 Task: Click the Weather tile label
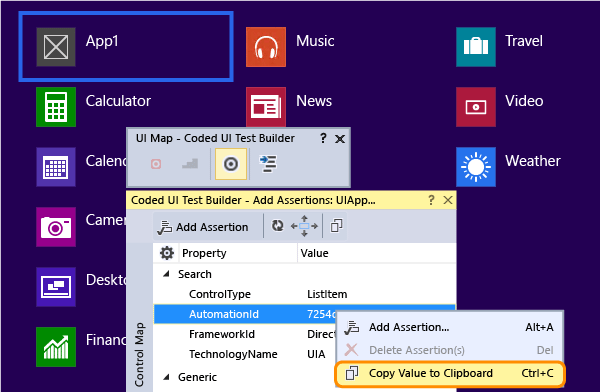click(x=533, y=161)
